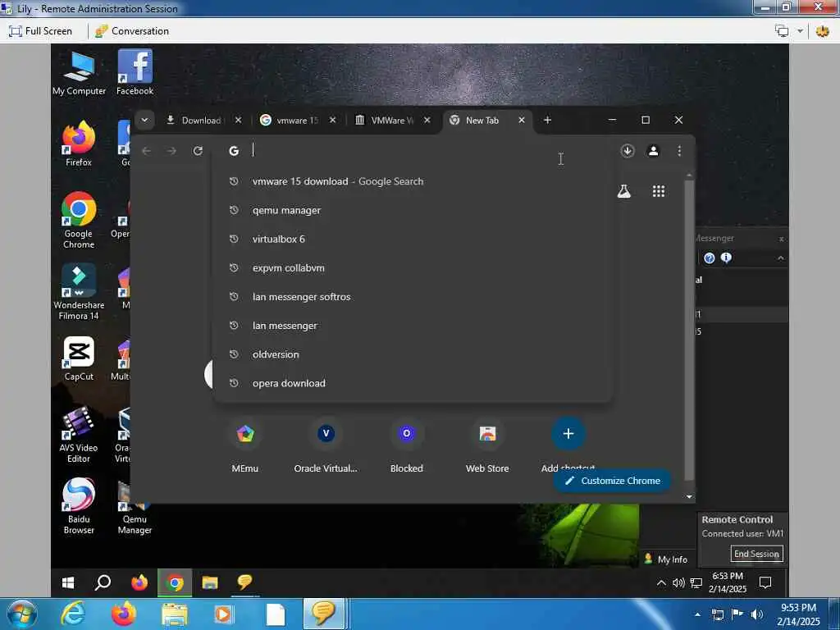
Task: Click Customize Chrome button
Action: (612, 481)
